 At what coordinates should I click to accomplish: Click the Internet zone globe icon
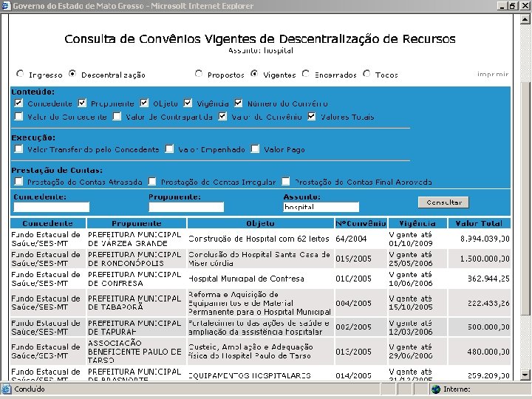point(436,389)
